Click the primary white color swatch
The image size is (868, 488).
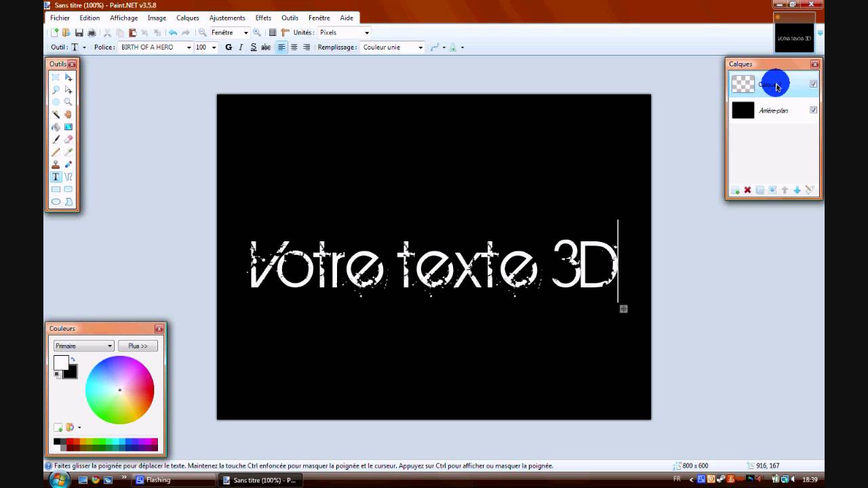(x=61, y=363)
